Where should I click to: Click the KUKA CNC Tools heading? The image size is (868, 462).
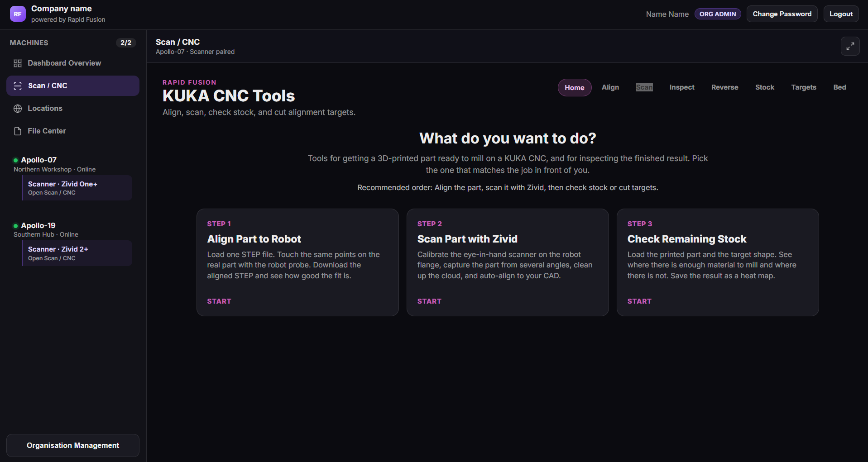[229, 96]
